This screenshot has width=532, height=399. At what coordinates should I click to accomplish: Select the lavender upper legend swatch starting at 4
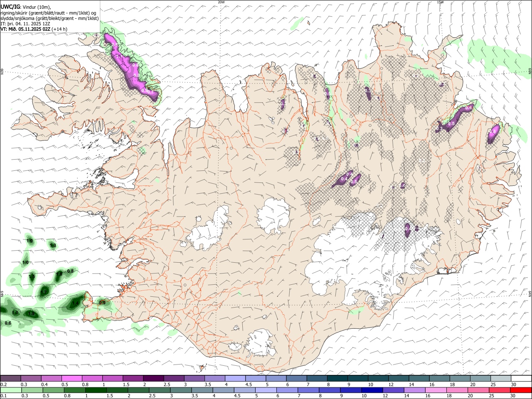[235, 379]
